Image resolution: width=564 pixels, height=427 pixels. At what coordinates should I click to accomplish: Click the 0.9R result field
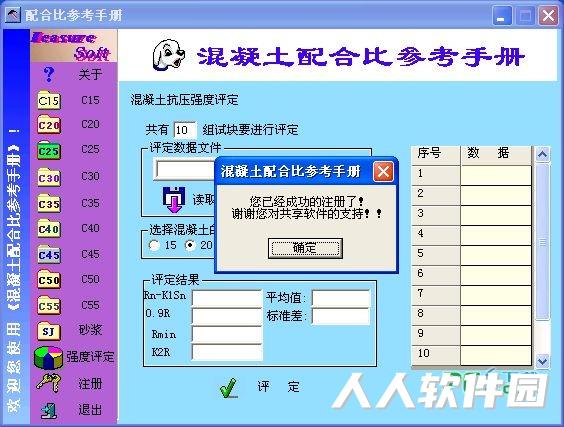(x=227, y=317)
